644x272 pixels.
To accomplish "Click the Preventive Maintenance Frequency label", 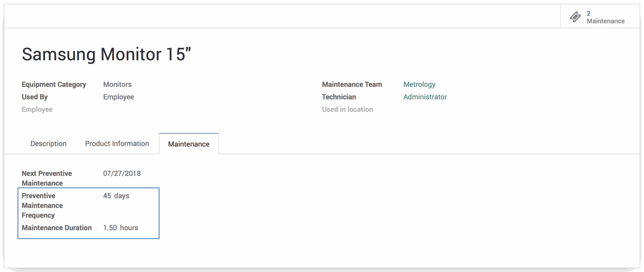I will [x=42, y=205].
